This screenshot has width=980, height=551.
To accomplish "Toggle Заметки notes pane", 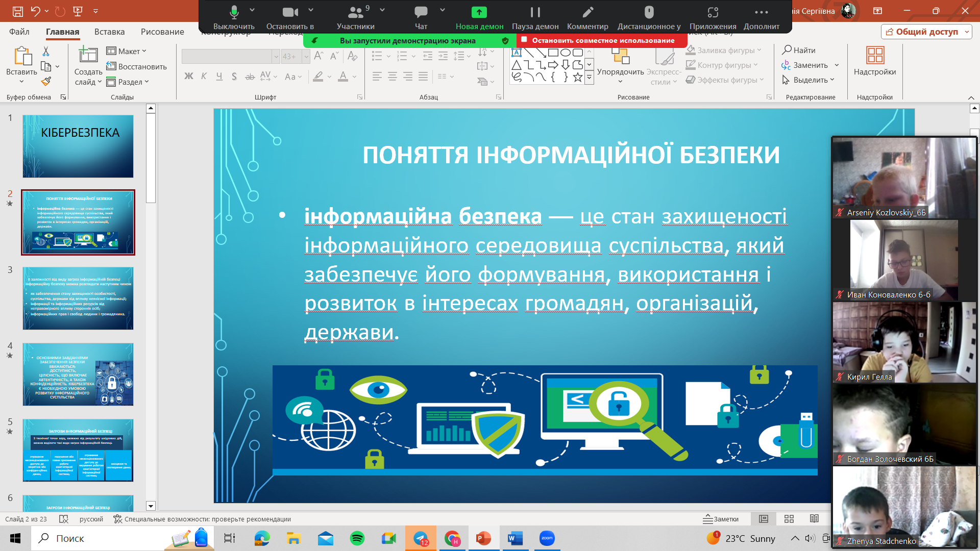I will click(721, 519).
